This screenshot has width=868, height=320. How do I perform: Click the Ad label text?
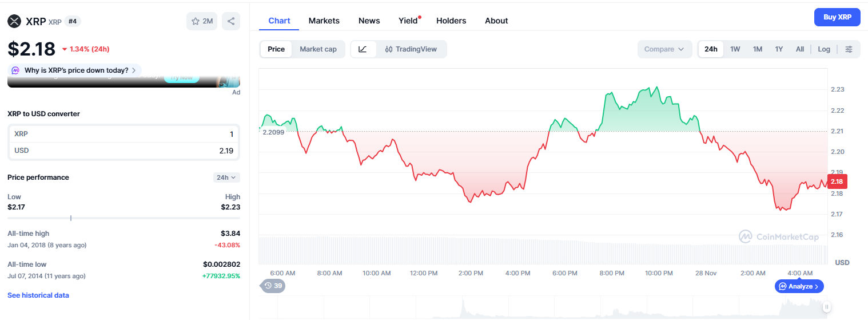tap(236, 92)
